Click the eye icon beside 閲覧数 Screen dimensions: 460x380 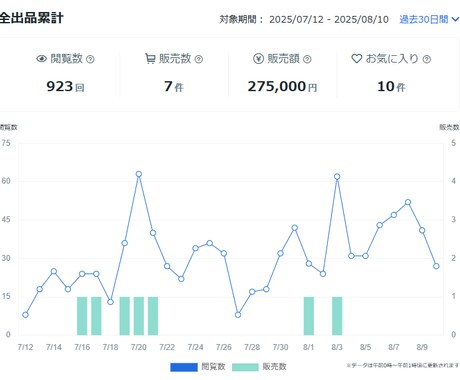coord(42,59)
